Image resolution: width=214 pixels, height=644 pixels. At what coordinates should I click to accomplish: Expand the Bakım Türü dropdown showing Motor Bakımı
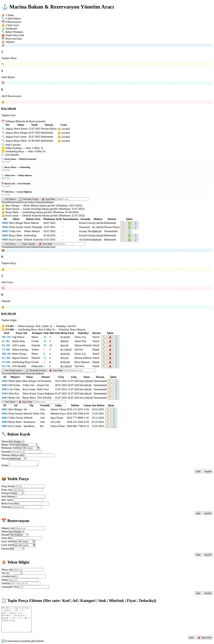tap(26, 445)
